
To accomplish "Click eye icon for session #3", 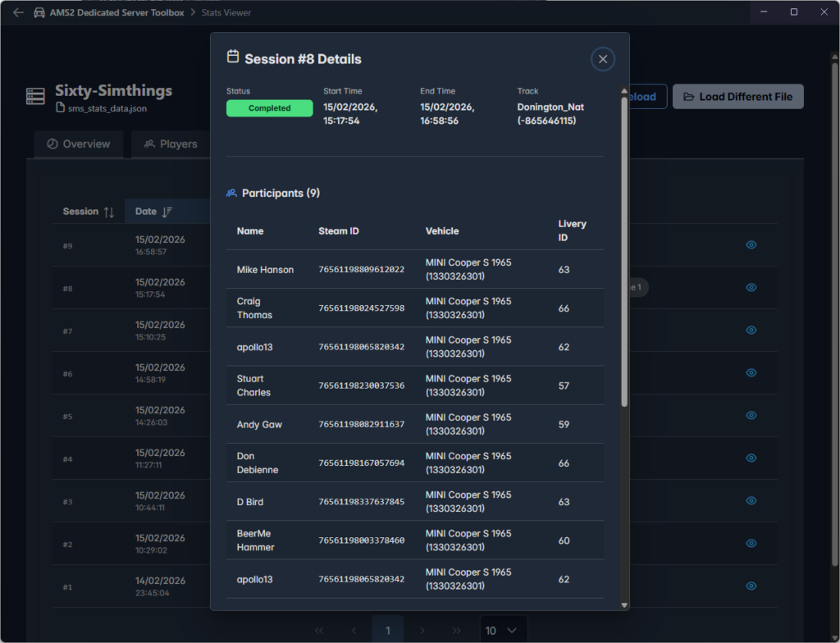I will (751, 500).
